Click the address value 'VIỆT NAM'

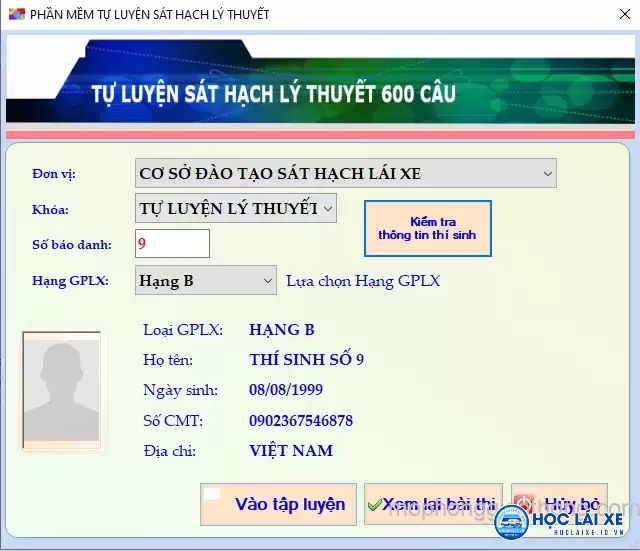tap(291, 451)
